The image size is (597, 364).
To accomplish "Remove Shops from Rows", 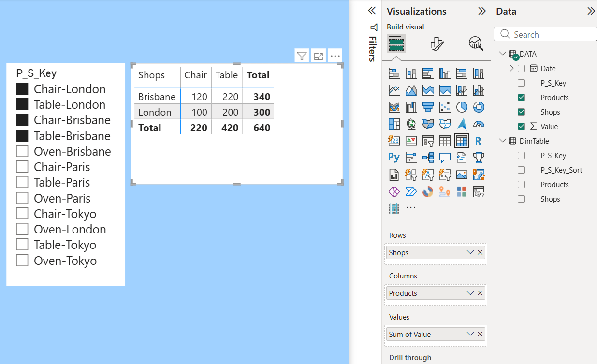I will click(x=480, y=252).
